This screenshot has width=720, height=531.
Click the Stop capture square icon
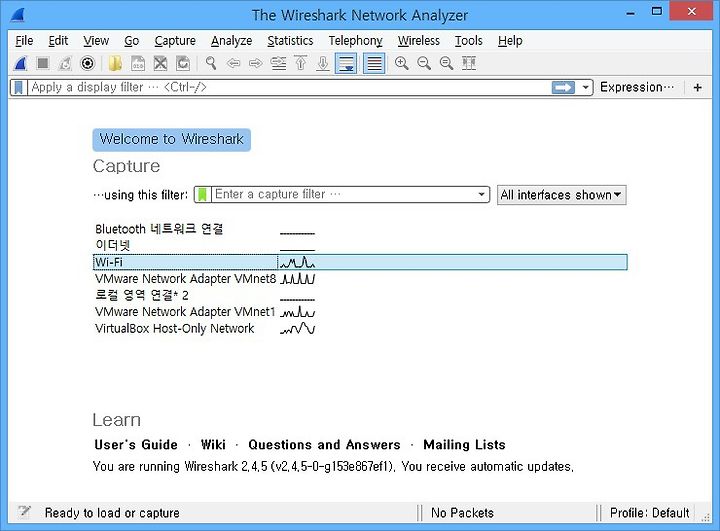(x=43, y=63)
